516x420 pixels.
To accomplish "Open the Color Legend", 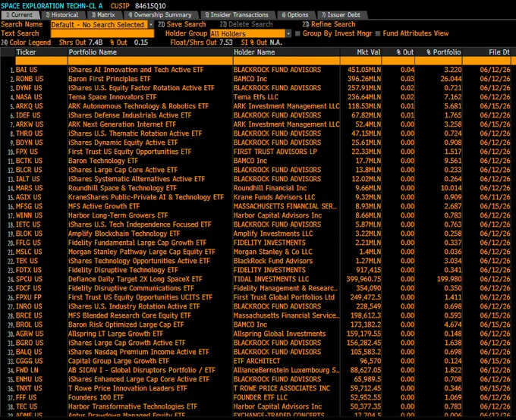I will pyautogui.click(x=26, y=42).
